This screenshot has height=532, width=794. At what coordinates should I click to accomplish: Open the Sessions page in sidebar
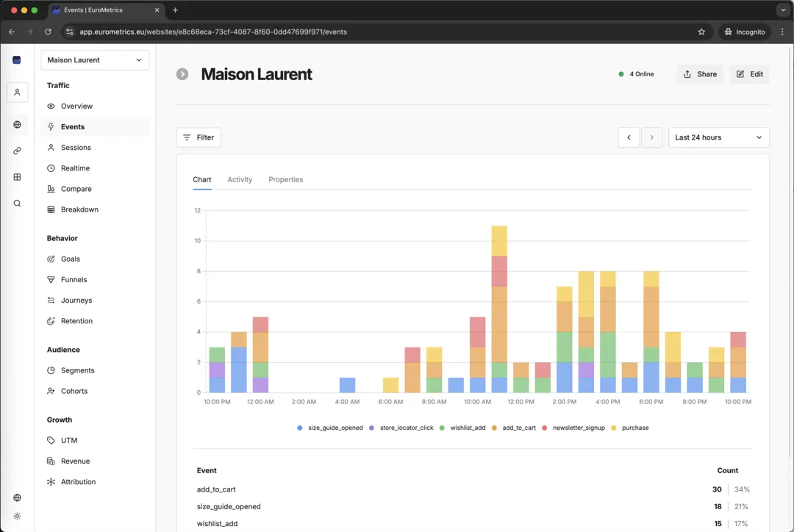pyautogui.click(x=95, y=148)
